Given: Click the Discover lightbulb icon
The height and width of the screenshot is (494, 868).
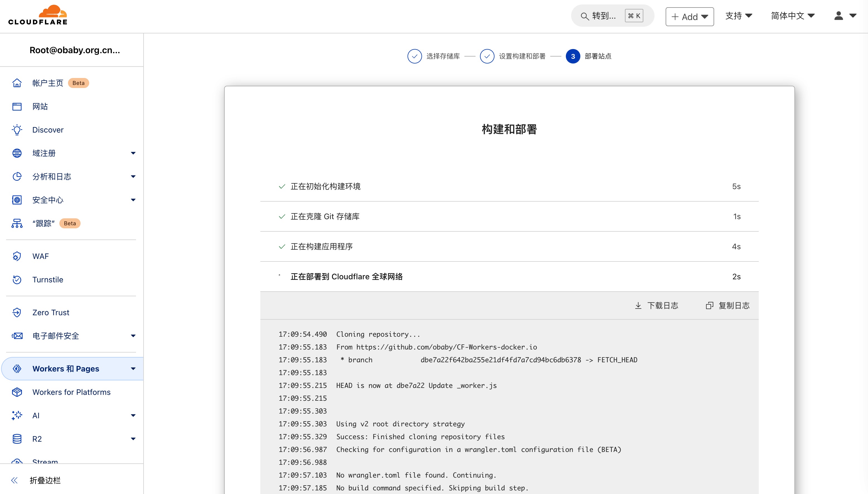Looking at the screenshot, I should coord(17,130).
